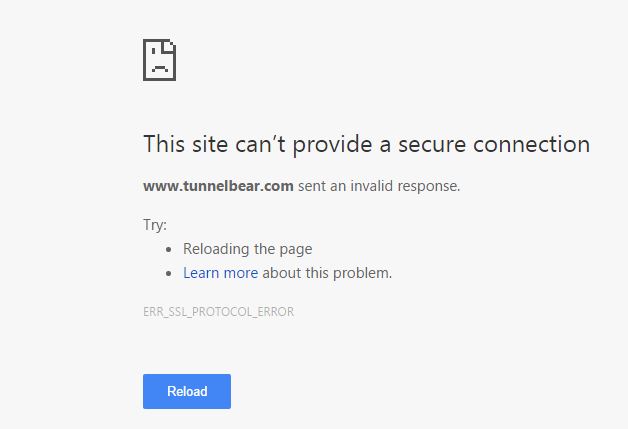Click the bold www.tunnelbear.com domain text
This screenshot has width=628, height=429.
click(x=218, y=185)
